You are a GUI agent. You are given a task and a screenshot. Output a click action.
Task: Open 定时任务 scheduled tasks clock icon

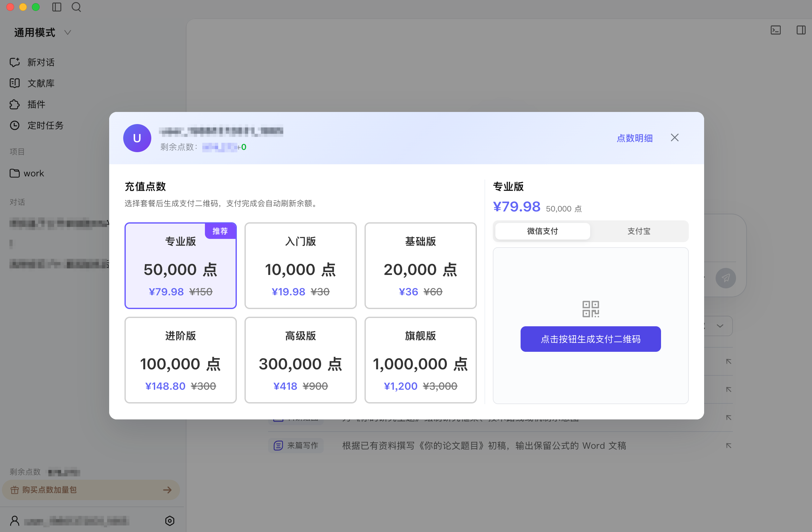click(x=15, y=125)
